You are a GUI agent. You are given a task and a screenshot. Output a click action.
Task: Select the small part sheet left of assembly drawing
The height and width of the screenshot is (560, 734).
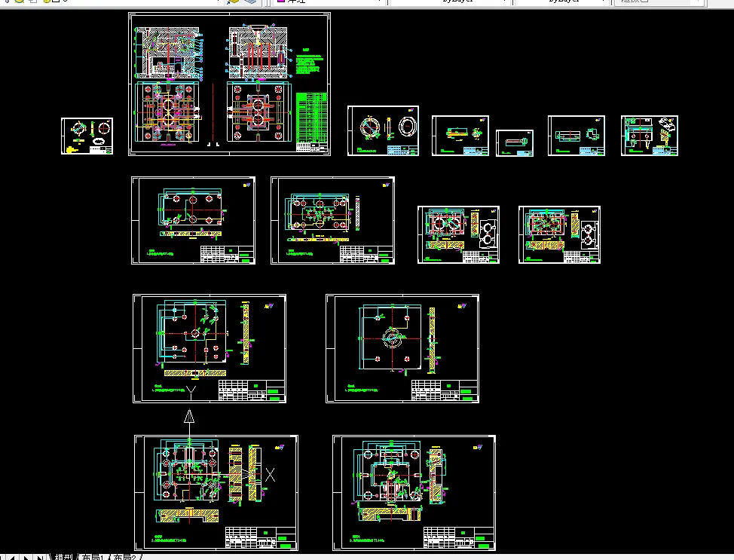coord(87,136)
